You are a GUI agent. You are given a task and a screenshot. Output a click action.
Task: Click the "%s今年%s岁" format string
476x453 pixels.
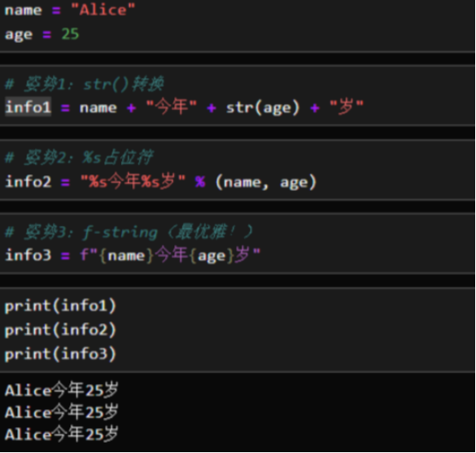(133, 181)
